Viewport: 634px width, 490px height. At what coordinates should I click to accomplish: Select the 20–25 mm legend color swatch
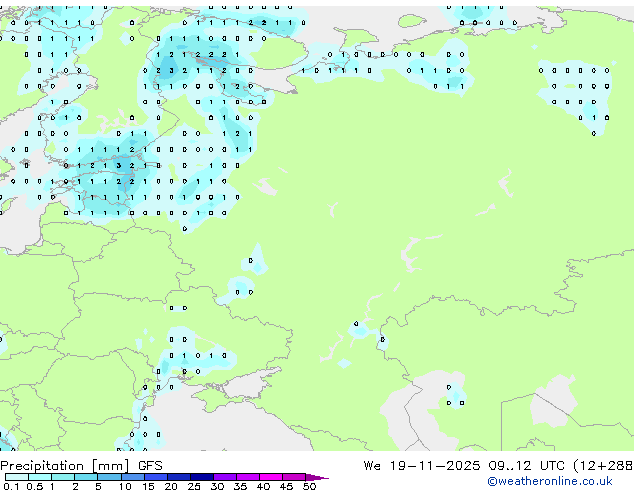point(179,477)
